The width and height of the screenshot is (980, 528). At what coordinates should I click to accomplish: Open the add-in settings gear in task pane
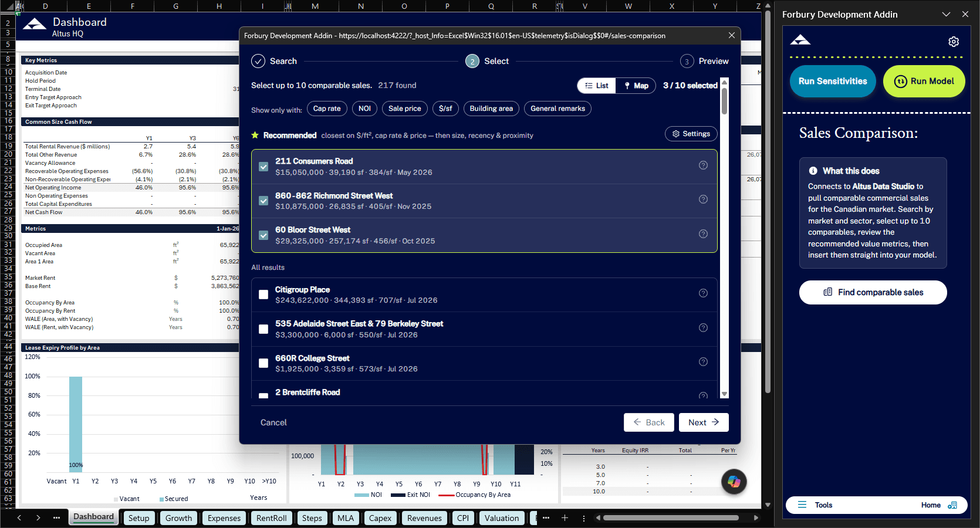(954, 42)
